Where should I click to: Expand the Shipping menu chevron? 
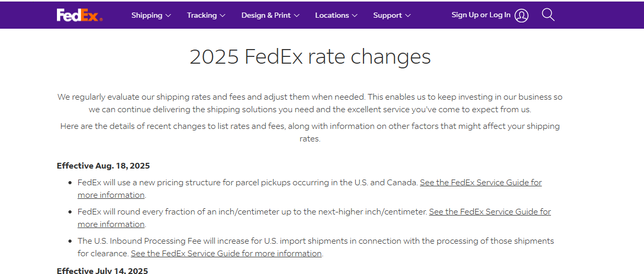coord(168,16)
